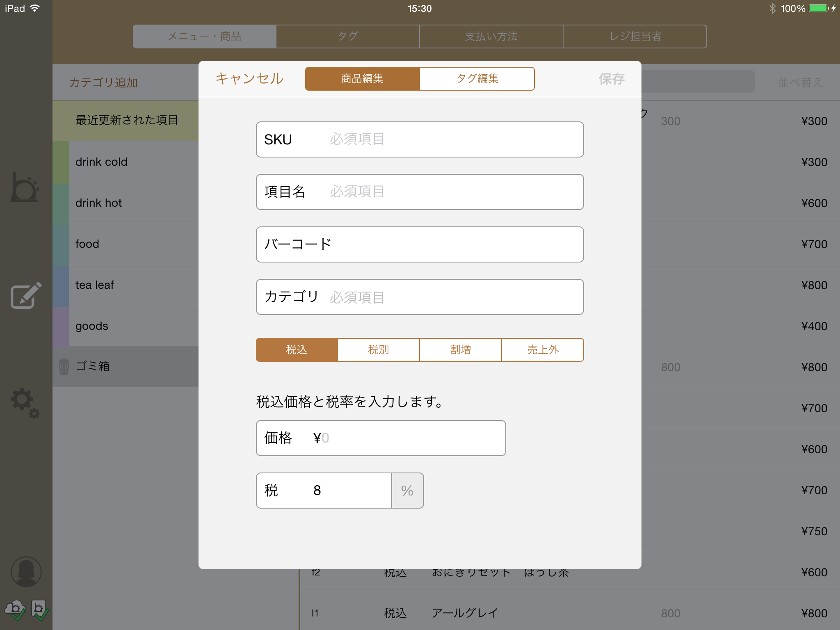Tap the 保存 save button
840x630 pixels.
pyautogui.click(x=612, y=79)
